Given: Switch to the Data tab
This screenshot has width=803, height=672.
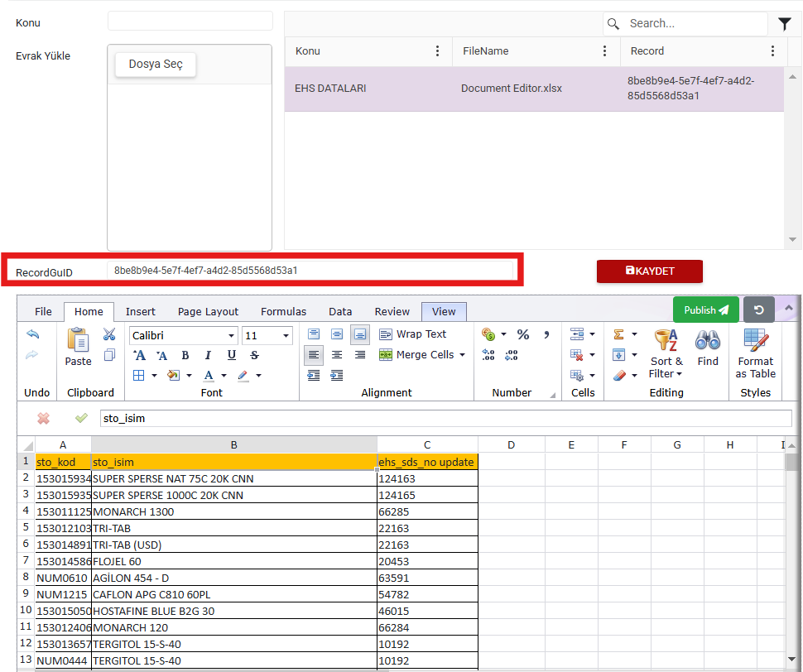Looking at the screenshot, I should coord(340,312).
